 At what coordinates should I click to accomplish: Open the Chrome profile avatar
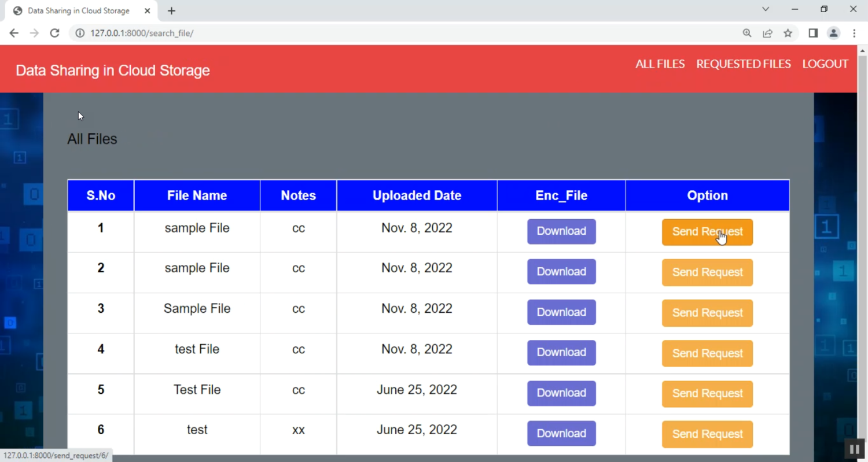833,33
